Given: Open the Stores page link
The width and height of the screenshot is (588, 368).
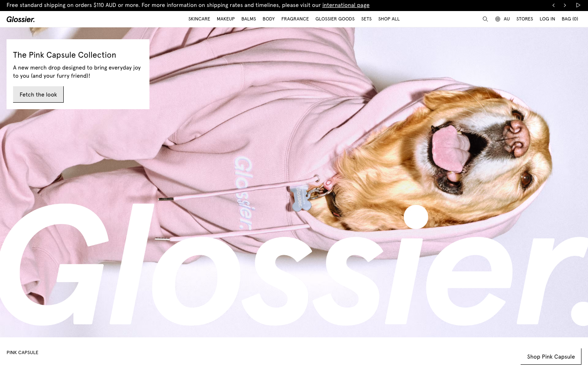Looking at the screenshot, I should [525, 19].
